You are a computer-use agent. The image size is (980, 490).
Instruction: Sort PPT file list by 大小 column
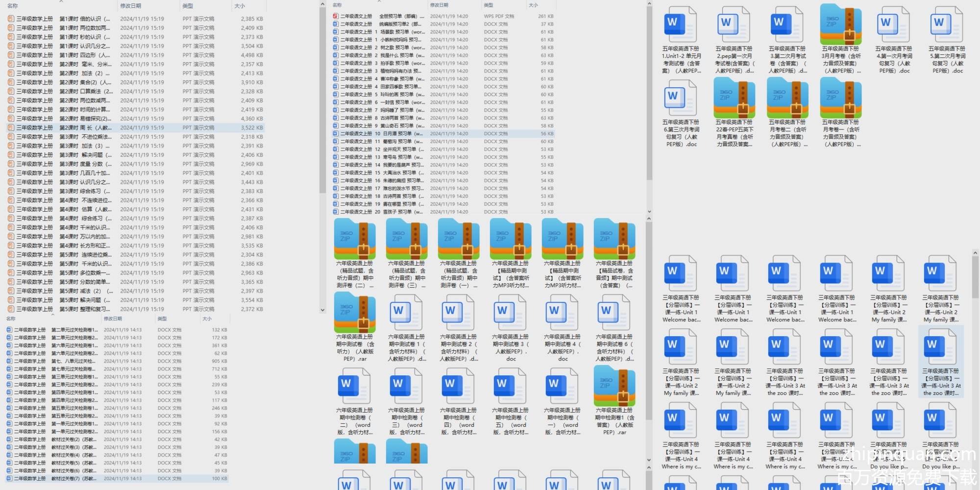click(240, 6)
